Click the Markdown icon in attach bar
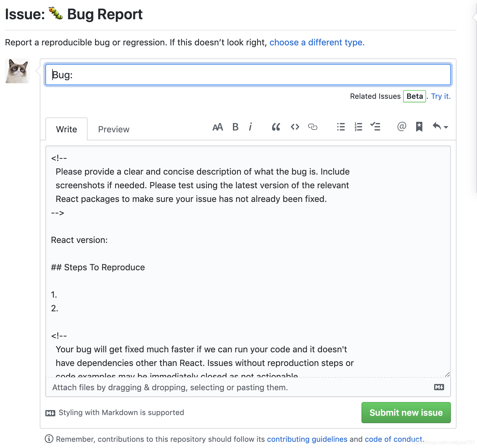 [x=439, y=387]
